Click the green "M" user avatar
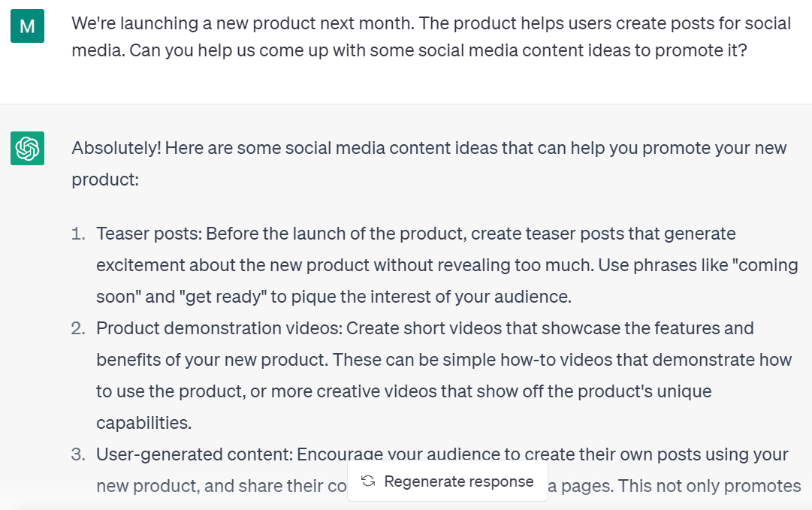 [27, 27]
